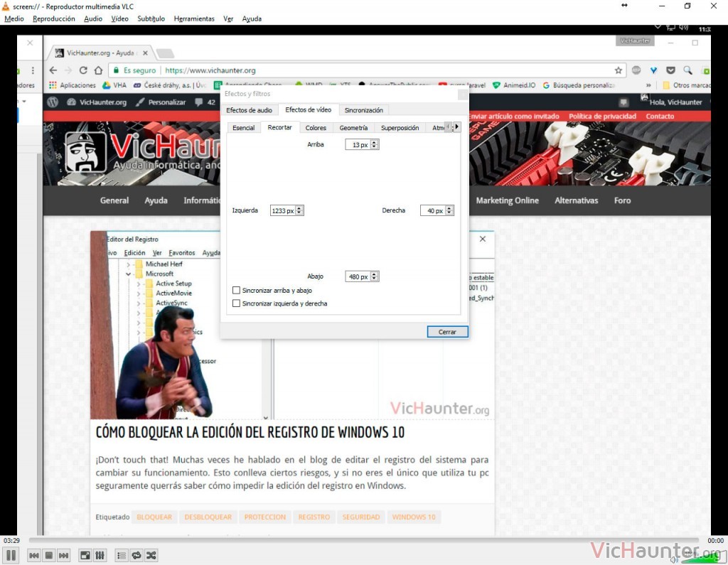Click the elapsed time 03:29 label

(11, 540)
